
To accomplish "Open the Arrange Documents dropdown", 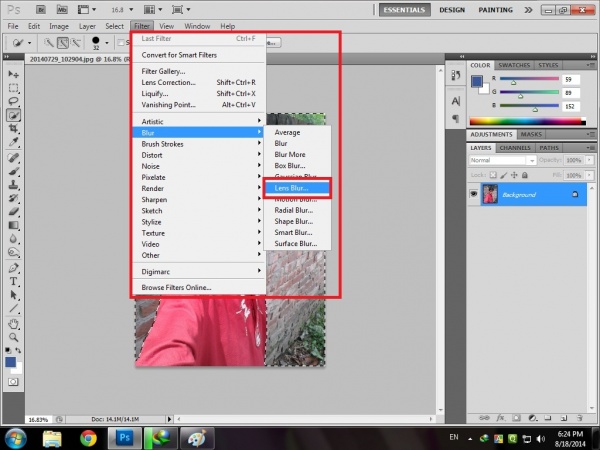I will 154,10.
